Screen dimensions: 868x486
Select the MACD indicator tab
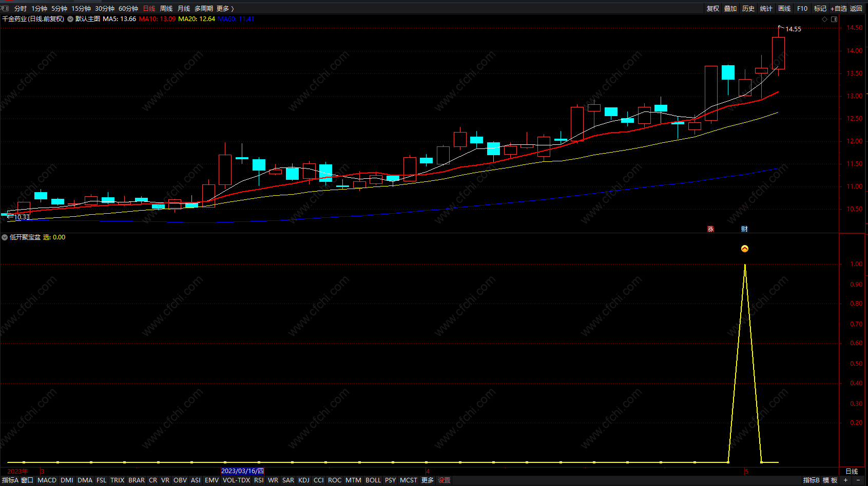pyautogui.click(x=47, y=480)
